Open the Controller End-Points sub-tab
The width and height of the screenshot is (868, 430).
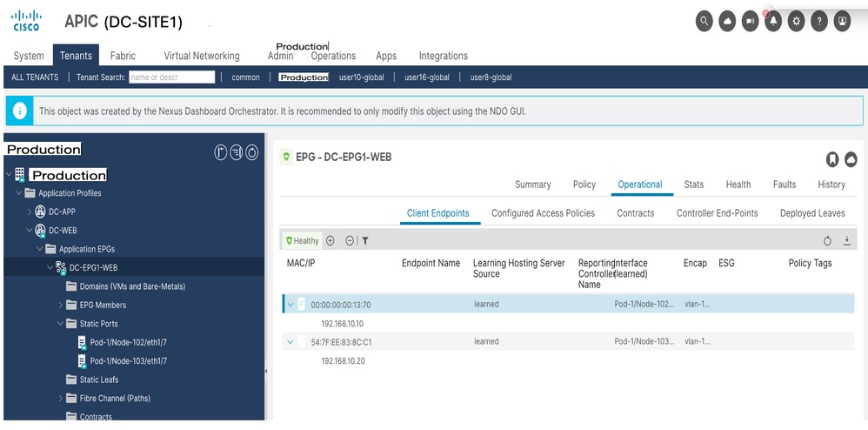tap(718, 213)
